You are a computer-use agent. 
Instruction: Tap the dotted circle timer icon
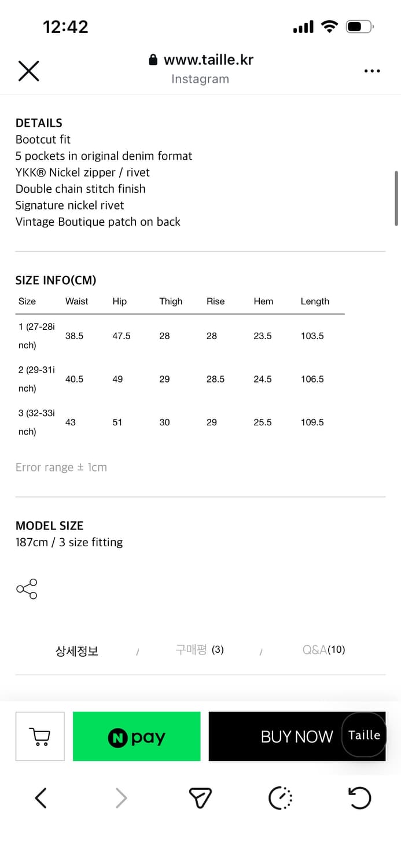tap(281, 799)
